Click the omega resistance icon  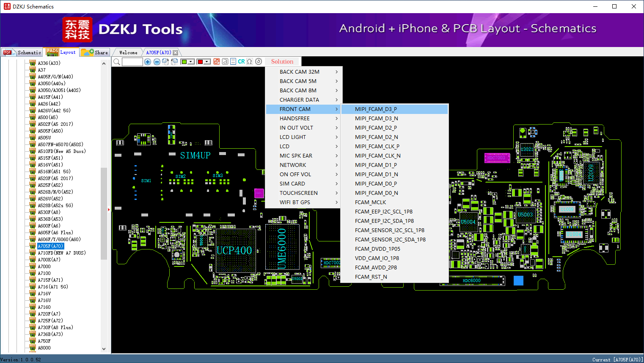[250, 61]
